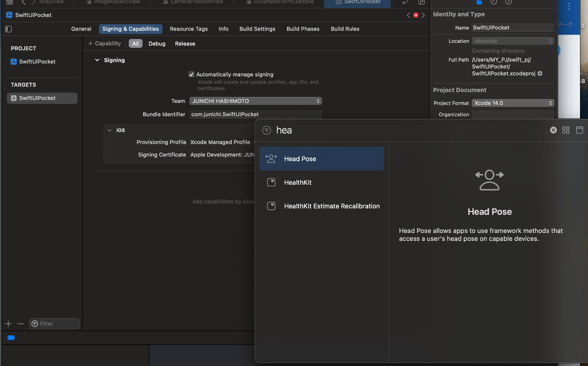Toggle the project navigator sidebar icon
Screen dimensions: 588x366
pyautogui.click(x=8, y=29)
